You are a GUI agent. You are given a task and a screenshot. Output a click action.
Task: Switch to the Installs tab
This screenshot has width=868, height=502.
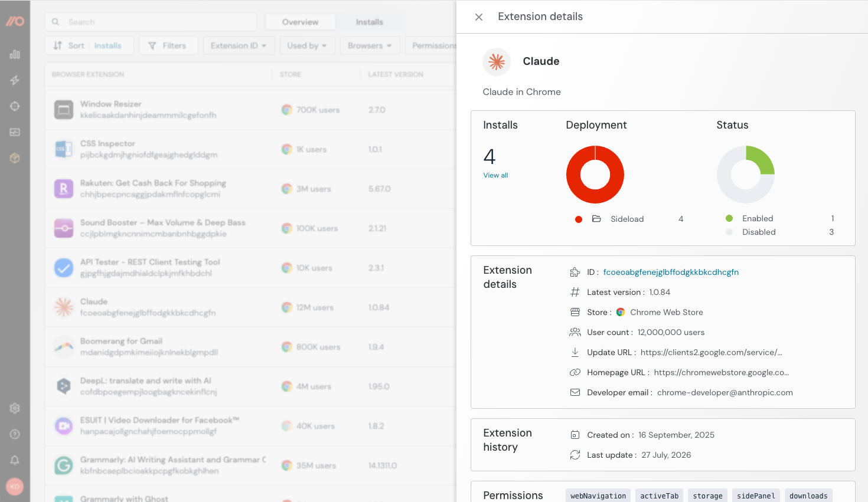click(370, 22)
